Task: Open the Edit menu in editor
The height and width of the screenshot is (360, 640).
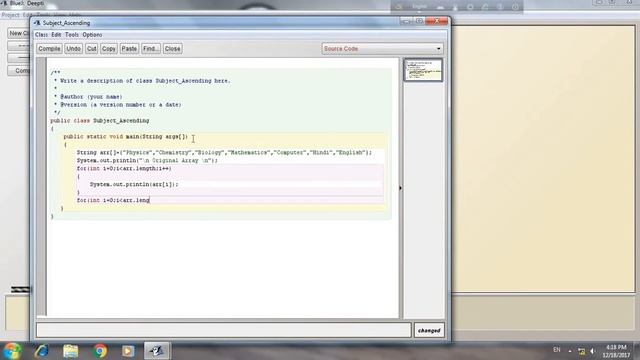Action: [56, 35]
